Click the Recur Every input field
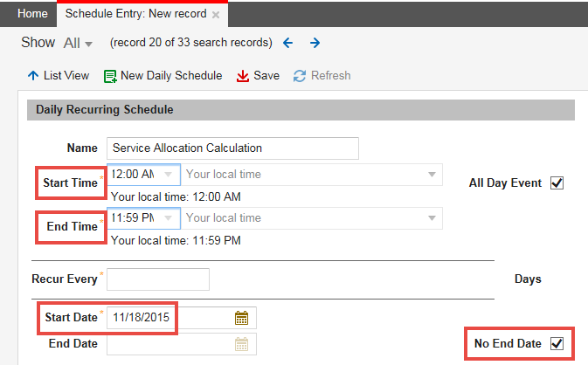Viewport: 588px width, 365px height. tap(158, 279)
